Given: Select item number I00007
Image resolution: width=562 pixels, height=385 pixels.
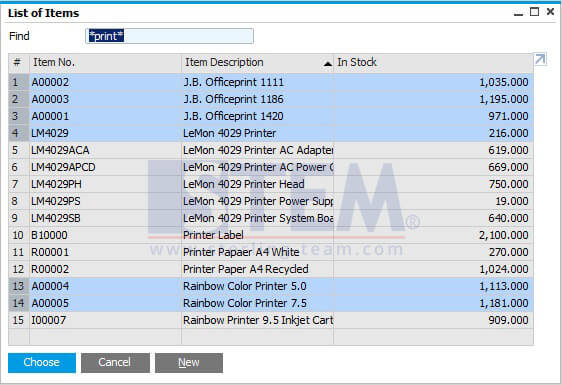Looking at the screenshot, I should click(49, 320).
